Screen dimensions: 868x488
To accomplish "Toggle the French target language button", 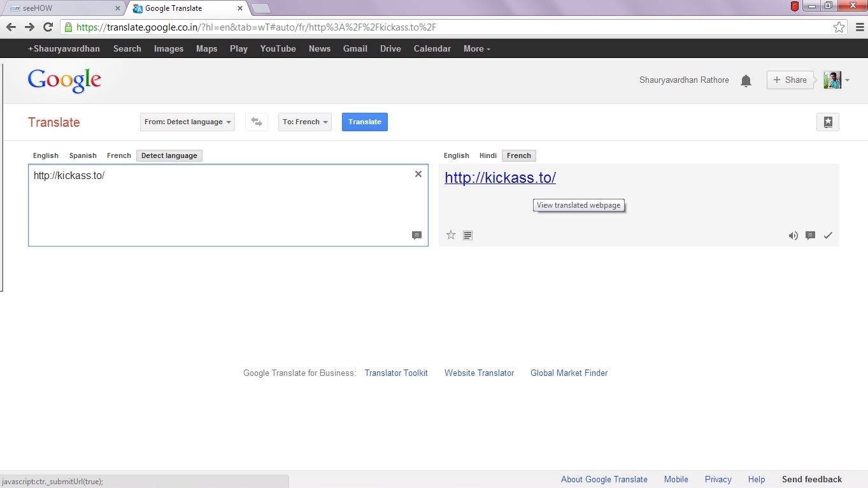I will (x=519, y=155).
